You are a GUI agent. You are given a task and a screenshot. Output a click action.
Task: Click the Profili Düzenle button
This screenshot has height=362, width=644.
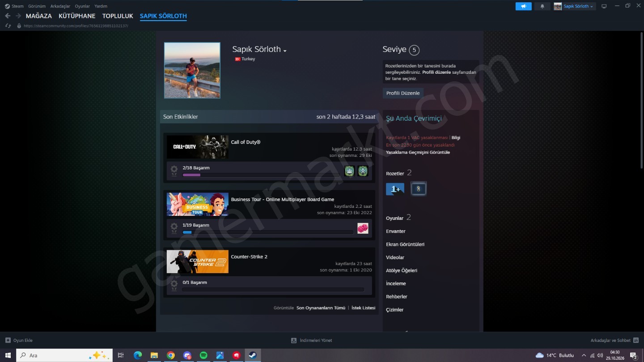[403, 93]
